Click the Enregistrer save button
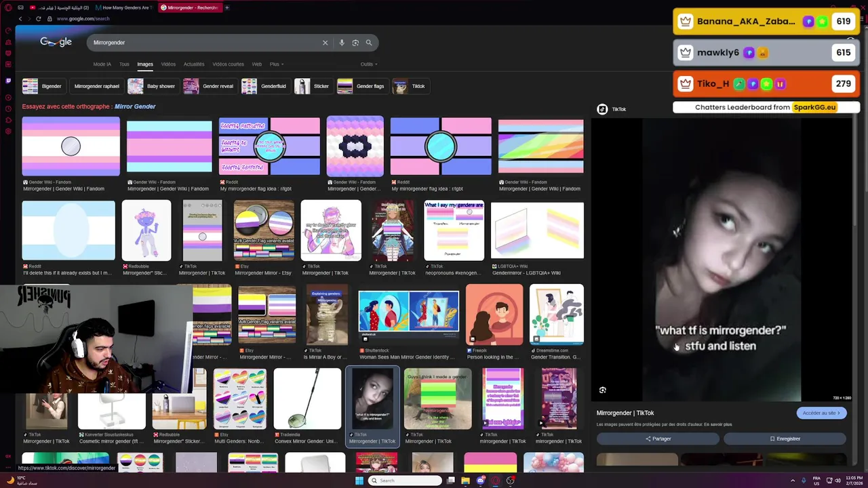 pos(785,439)
